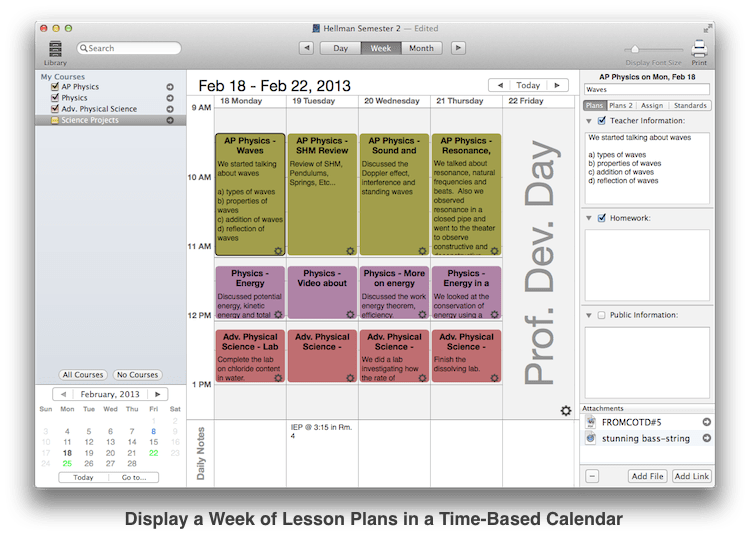
Task: Open the Library panel icon
Action: (55, 49)
